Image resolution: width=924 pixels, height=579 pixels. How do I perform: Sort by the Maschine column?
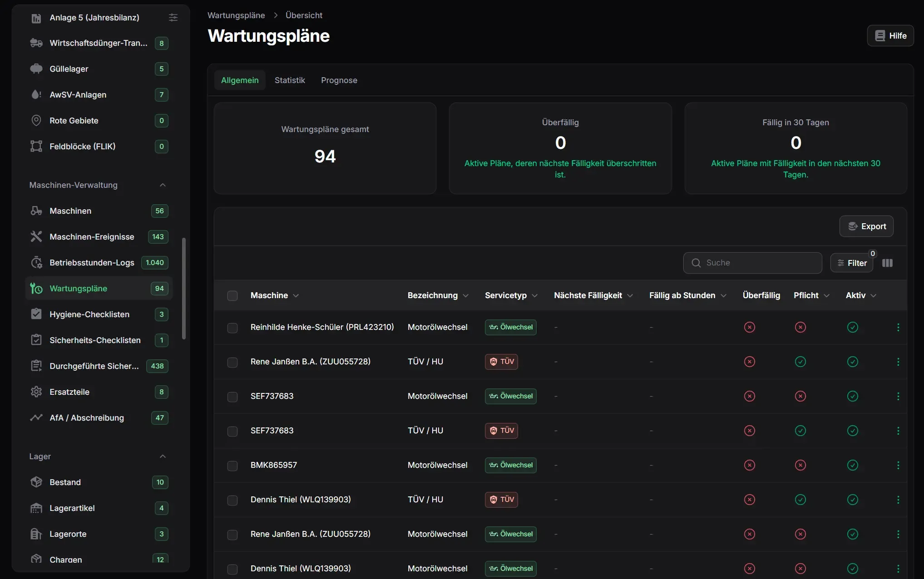tap(275, 295)
